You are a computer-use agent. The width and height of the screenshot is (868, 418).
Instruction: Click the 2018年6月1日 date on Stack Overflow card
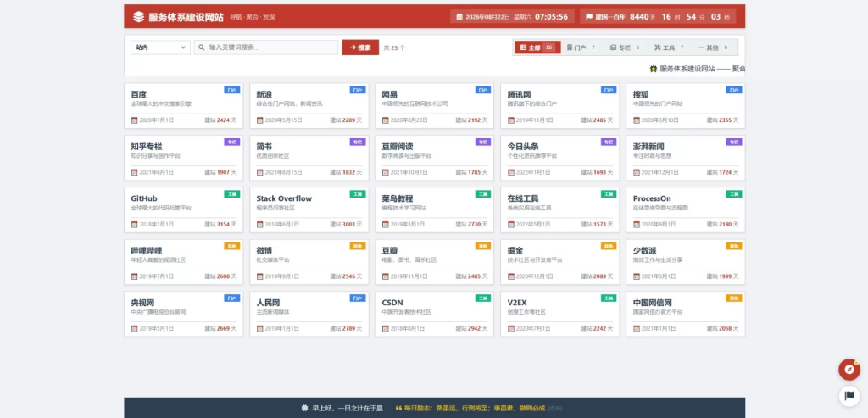tap(281, 224)
